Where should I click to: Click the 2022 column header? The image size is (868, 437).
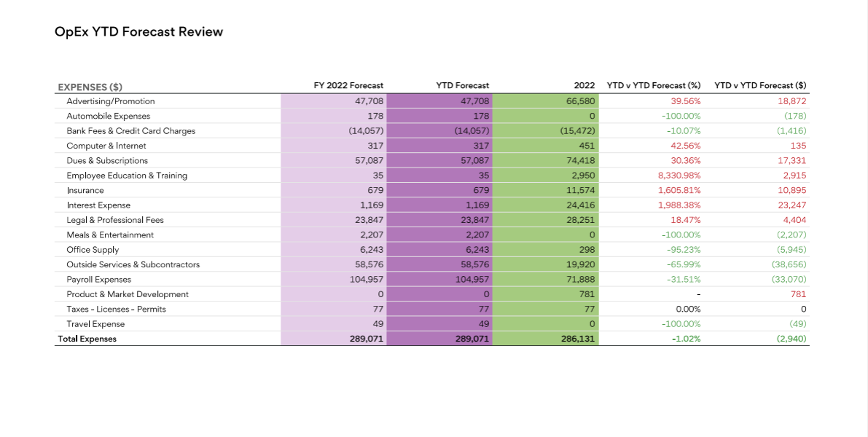(584, 86)
